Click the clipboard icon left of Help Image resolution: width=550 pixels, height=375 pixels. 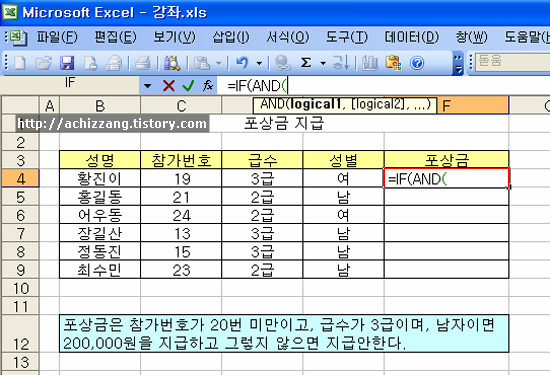coord(393,63)
